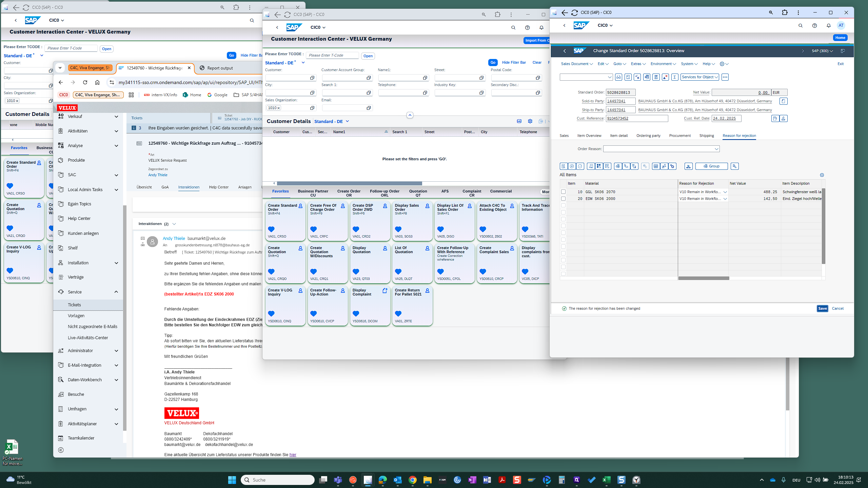Toggle the favorite heart on Display Complaint tile
The height and width of the screenshot is (488, 868).
pyautogui.click(x=356, y=314)
